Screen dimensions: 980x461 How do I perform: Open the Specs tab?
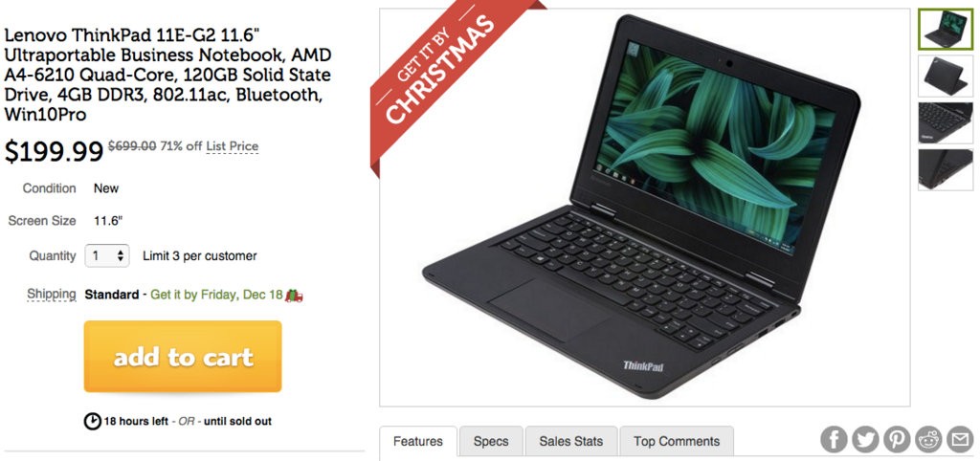491,442
